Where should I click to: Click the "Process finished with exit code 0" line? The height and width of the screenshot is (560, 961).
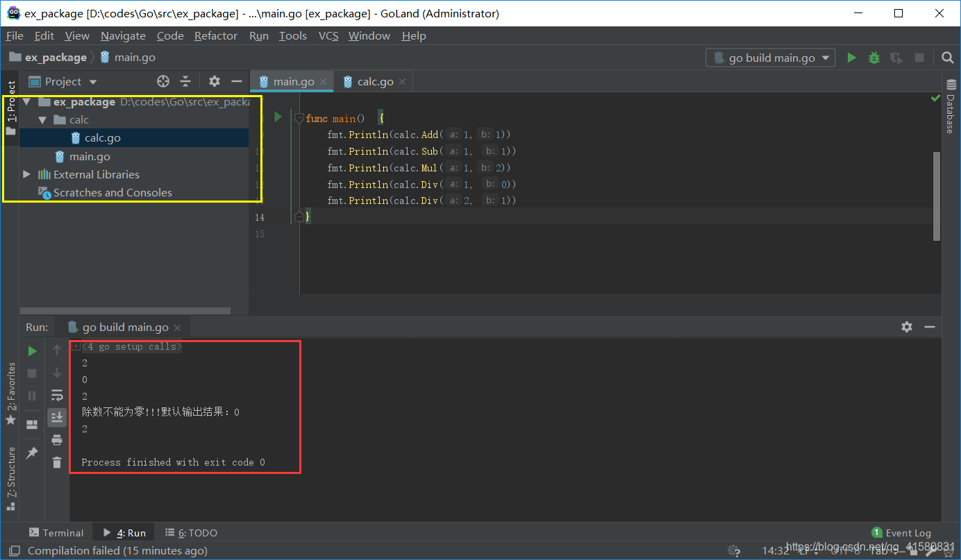(x=173, y=462)
